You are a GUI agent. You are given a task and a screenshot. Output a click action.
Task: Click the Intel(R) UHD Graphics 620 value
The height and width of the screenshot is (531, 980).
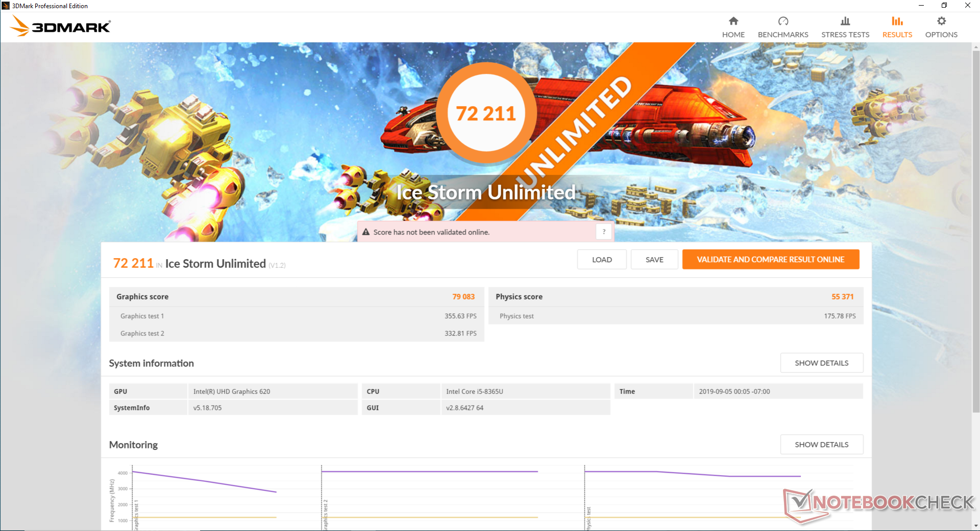click(x=231, y=391)
